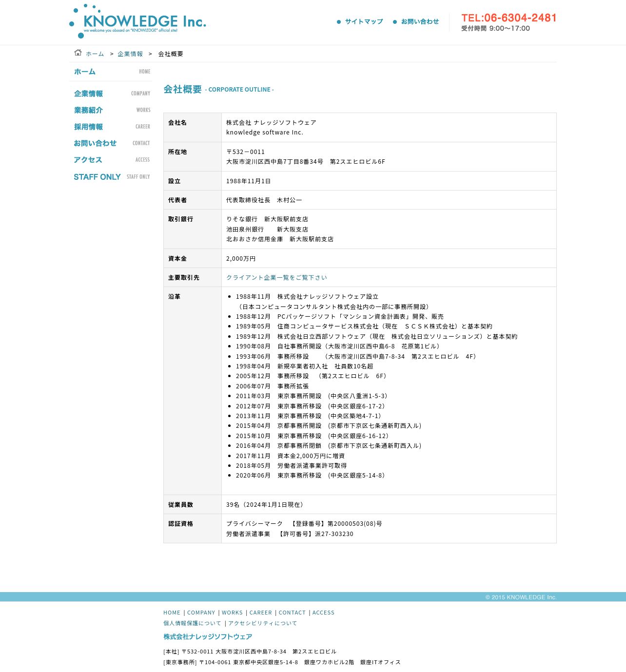Click the 所在地 row label
This screenshot has height=672, width=626.
pos(177,152)
